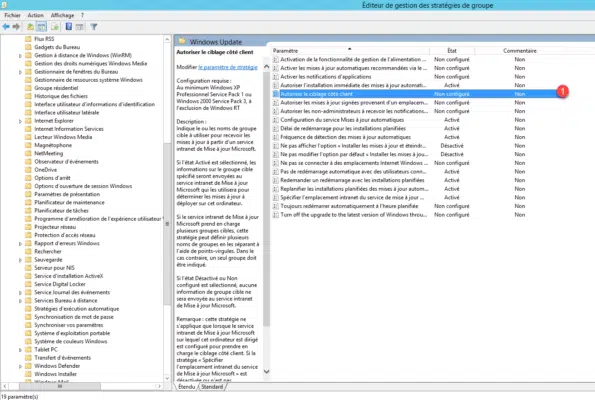
Task: Click the Windows Update folder icon in header
Action: coord(182,41)
